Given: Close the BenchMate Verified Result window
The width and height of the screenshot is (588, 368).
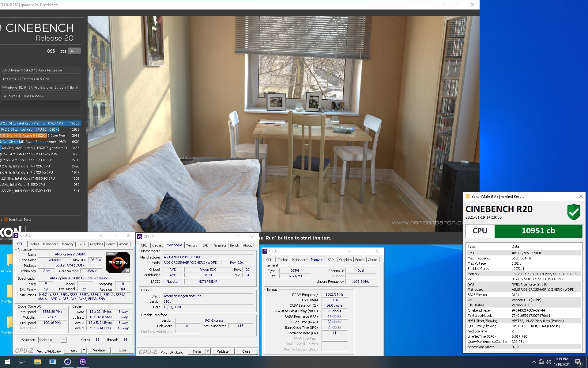Looking at the screenshot, I should click(x=581, y=196).
